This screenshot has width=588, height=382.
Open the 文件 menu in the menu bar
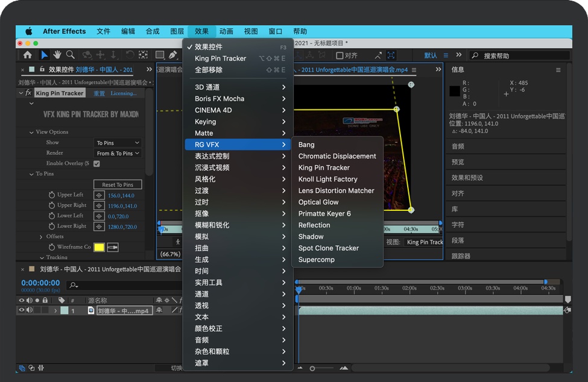pos(104,31)
